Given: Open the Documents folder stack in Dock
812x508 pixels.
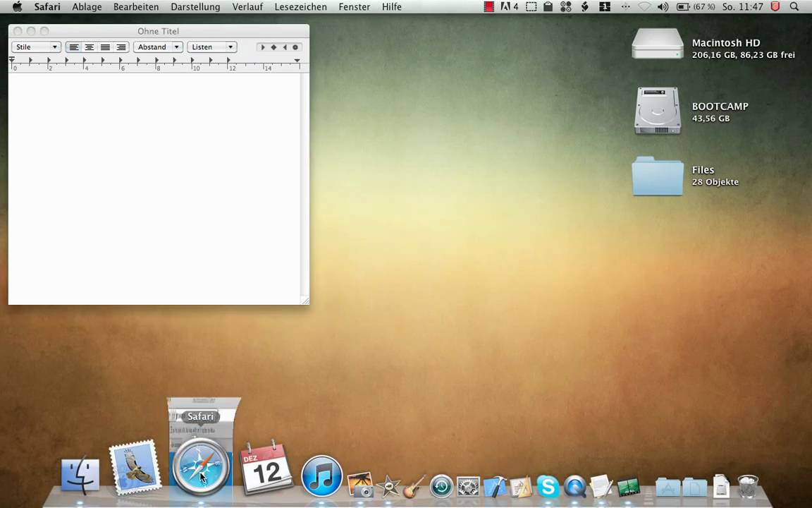Looking at the screenshot, I should (694, 488).
